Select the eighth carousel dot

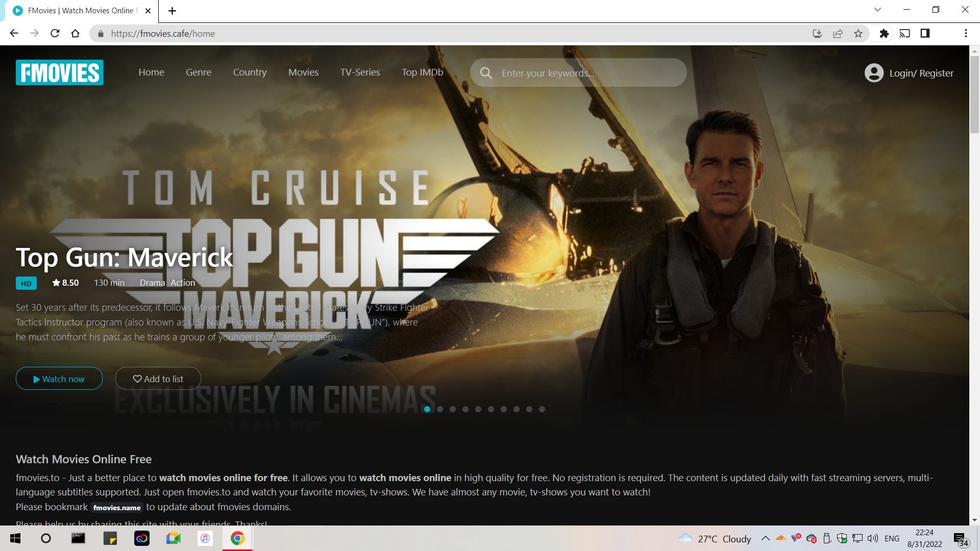click(x=517, y=409)
